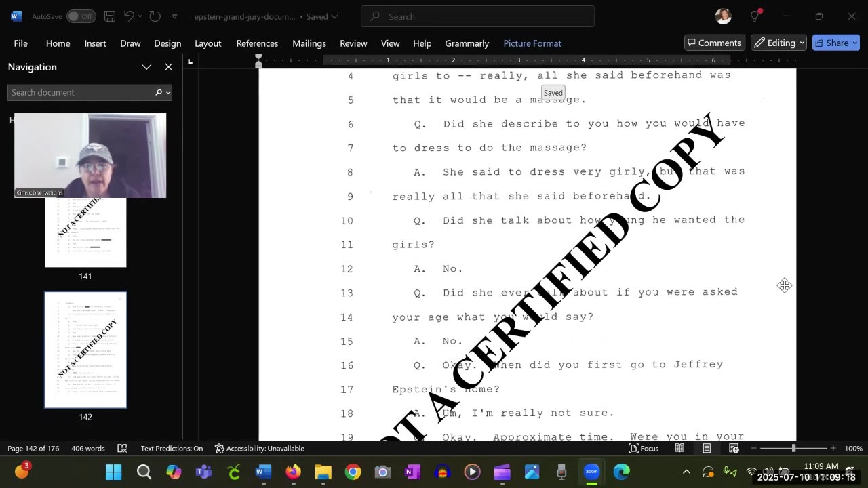Open the Design tab

pyautogui.click(x=167, y=43)
